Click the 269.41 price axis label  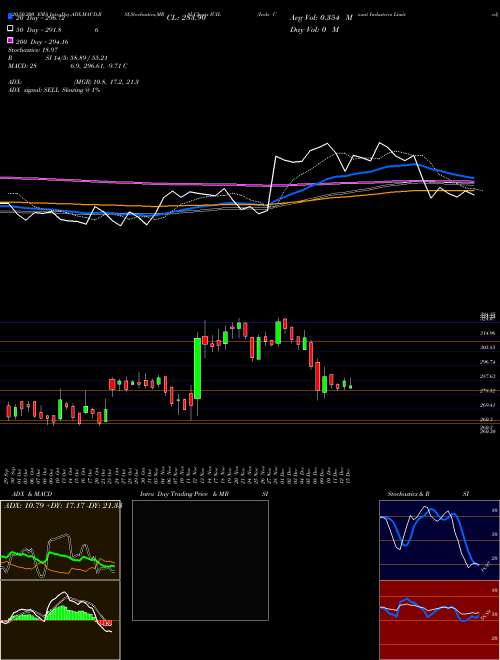click(x=487, y=405)
